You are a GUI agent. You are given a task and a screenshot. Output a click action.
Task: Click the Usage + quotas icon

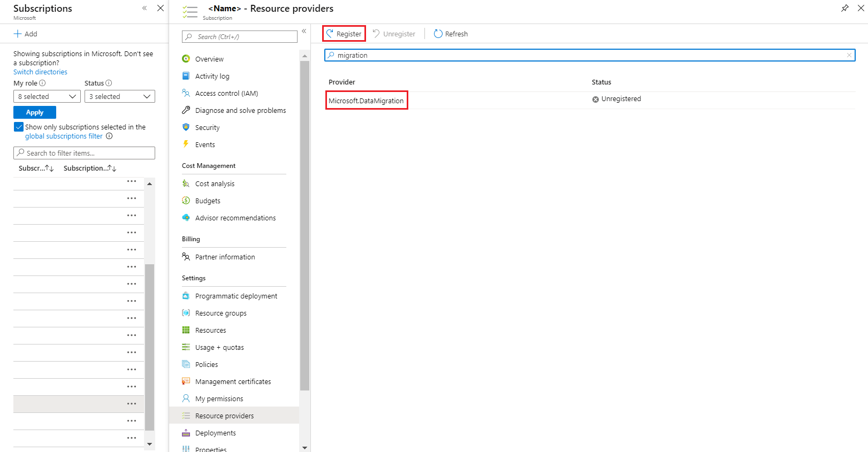coord(186,347)
